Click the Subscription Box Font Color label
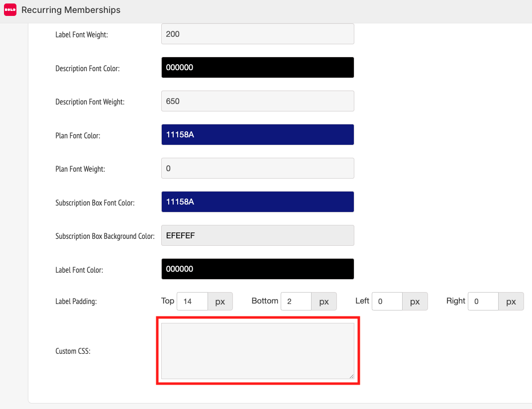 [95, 203]
